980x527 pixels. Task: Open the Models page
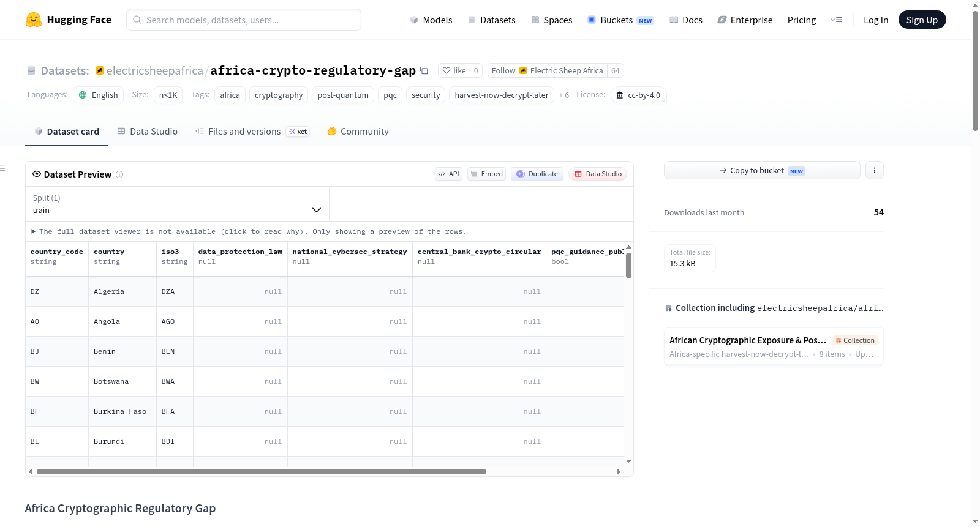(x=431, y=20)
